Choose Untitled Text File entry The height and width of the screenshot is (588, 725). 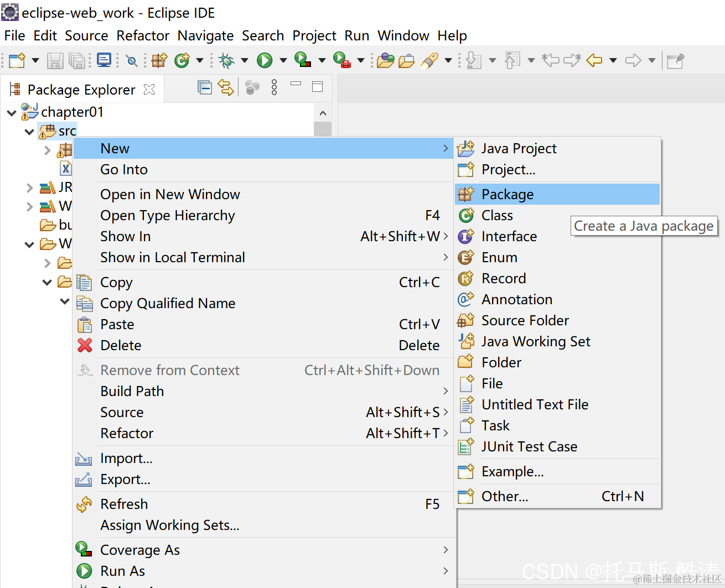[x=557, y=404]
